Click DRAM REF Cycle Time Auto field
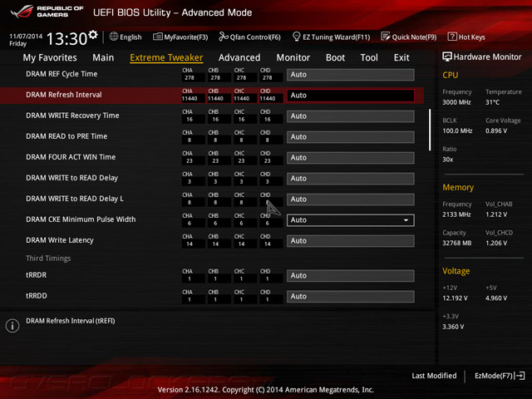 pyautogui.click(x=351, y=75)
